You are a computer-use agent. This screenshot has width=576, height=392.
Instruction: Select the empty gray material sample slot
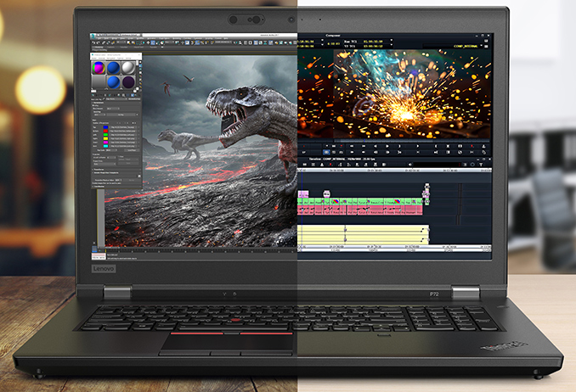tap(99, 81)
